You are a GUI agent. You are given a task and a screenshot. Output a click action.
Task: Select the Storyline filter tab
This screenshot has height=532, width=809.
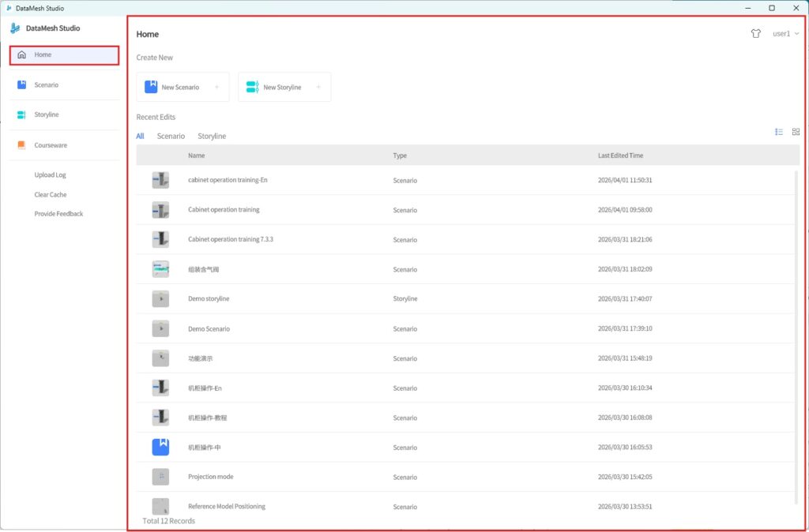pos(212,137)
